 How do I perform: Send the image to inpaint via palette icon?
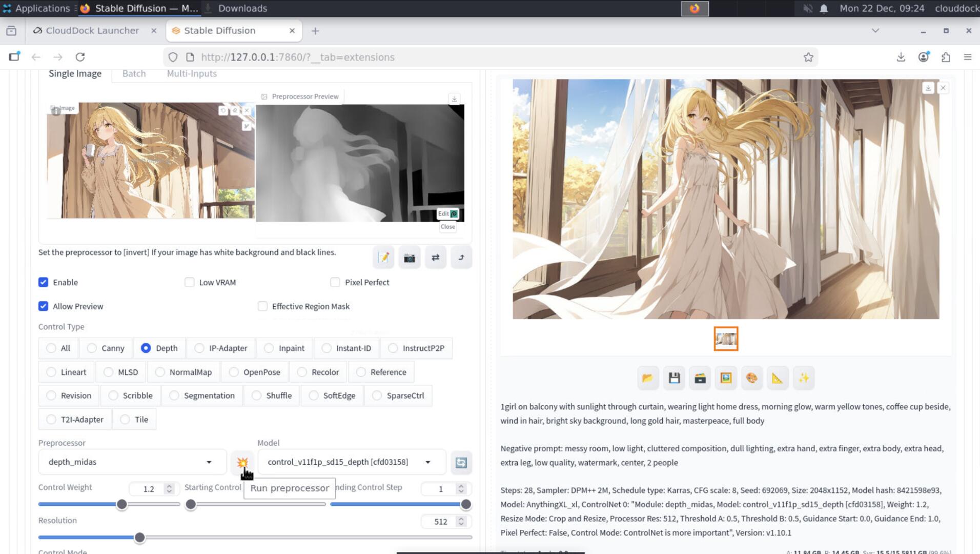tap(751, 379)
